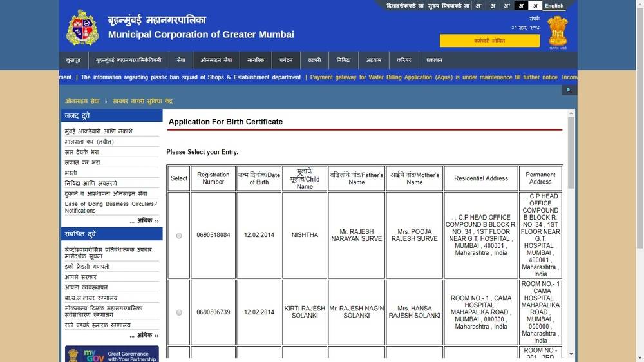Click registration number 0690506739 cell
The height and width of the screenshot is (362, 644).
pyautogui.click(x=213, y=312)
